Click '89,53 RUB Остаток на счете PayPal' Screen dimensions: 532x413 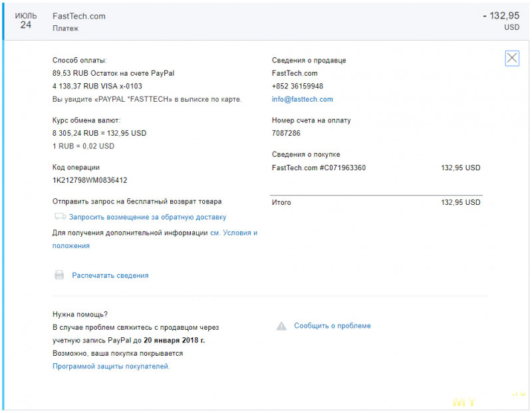[113, 73]
